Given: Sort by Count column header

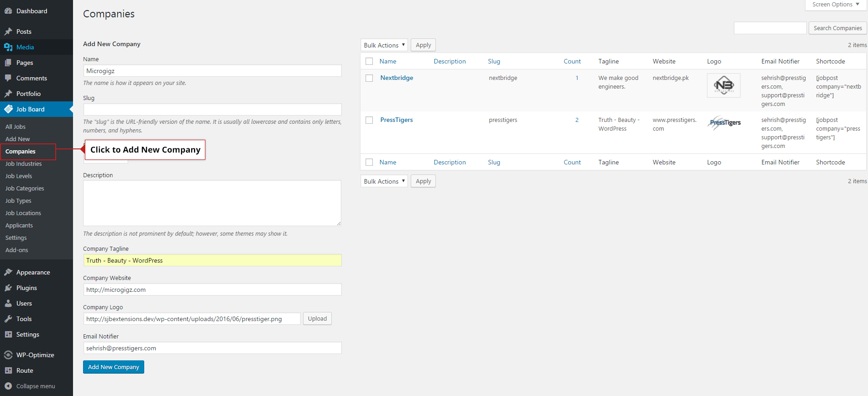Looking at the screenshot, I should (572, 61).
